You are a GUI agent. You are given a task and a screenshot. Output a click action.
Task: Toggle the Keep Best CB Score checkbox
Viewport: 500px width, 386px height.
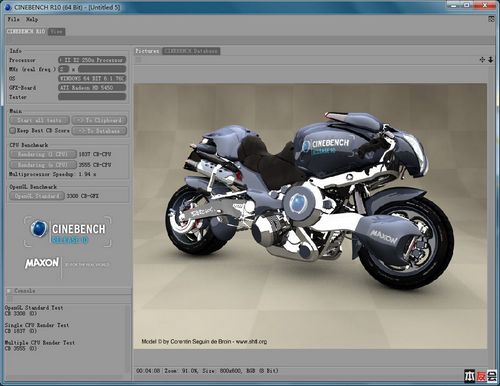(13, 130)
